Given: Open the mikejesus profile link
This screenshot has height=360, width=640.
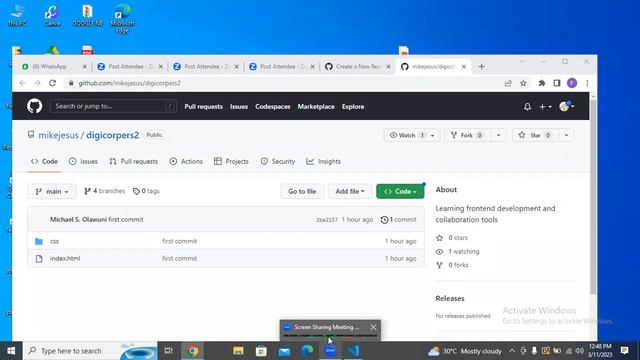Looking at the screenshot, I should [58, 135].
